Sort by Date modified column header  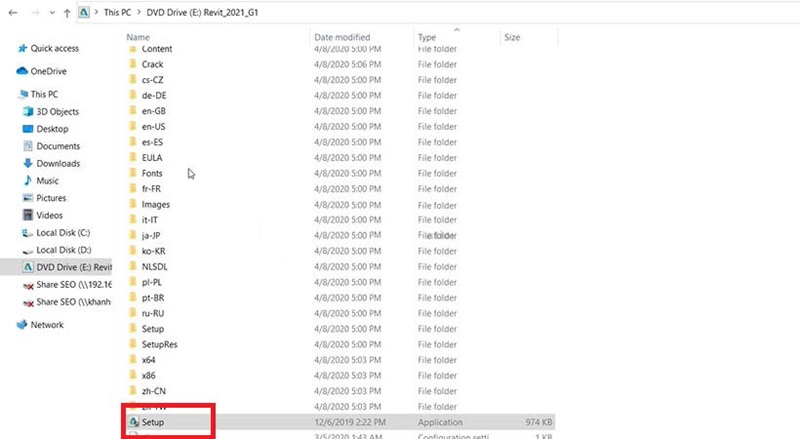tap(342, 37)
